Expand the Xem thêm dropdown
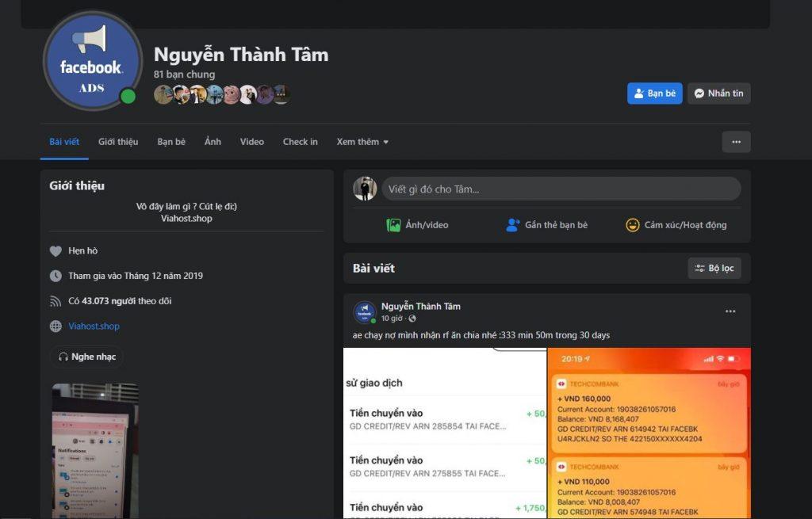This screenshot has width=812, height=519. (362, 142)
